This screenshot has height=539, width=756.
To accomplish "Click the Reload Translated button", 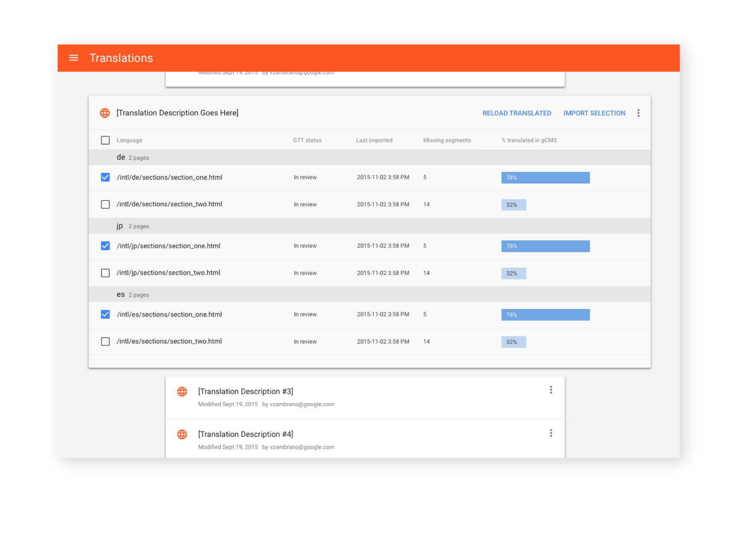I will [x=516, y=113].
